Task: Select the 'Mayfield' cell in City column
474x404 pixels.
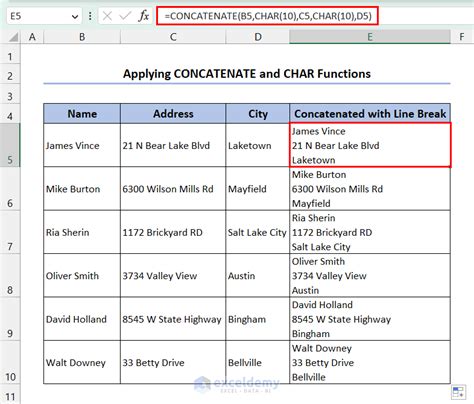Action: pyautogui.click(x=258, y=189)
